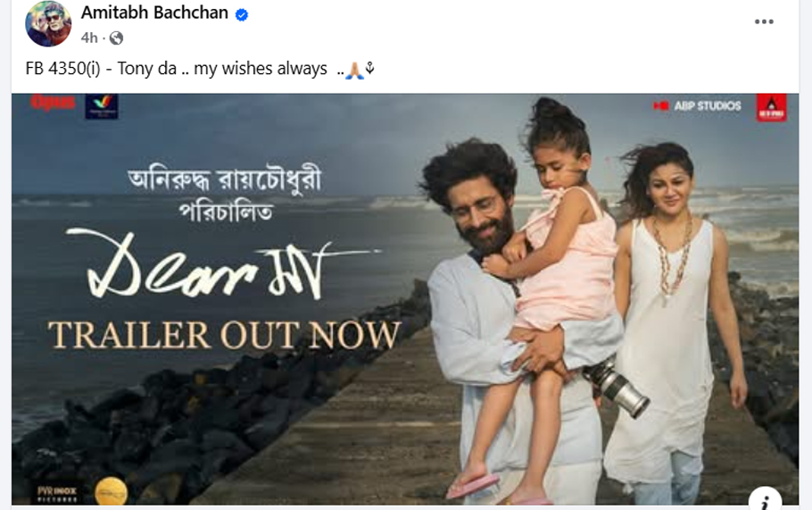
Task: Click the blue verified badge
Action: tap(241, 15)
